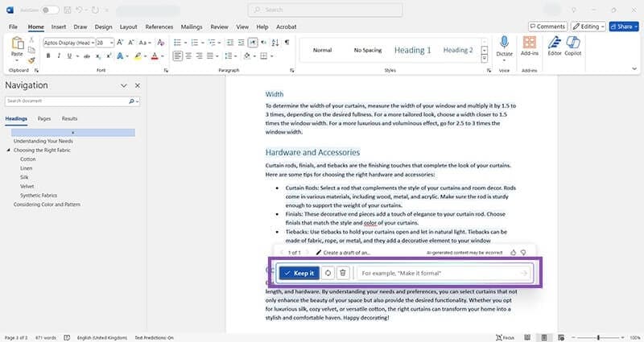Screen dimensions: 644x342
Task: Open the Insert ribbon tab
Action: coord(59,27)
